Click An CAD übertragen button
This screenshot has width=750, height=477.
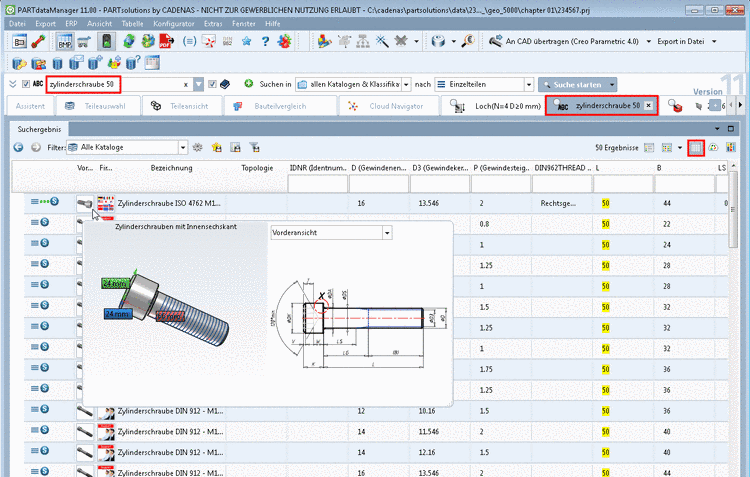click(x=560, y=42)
